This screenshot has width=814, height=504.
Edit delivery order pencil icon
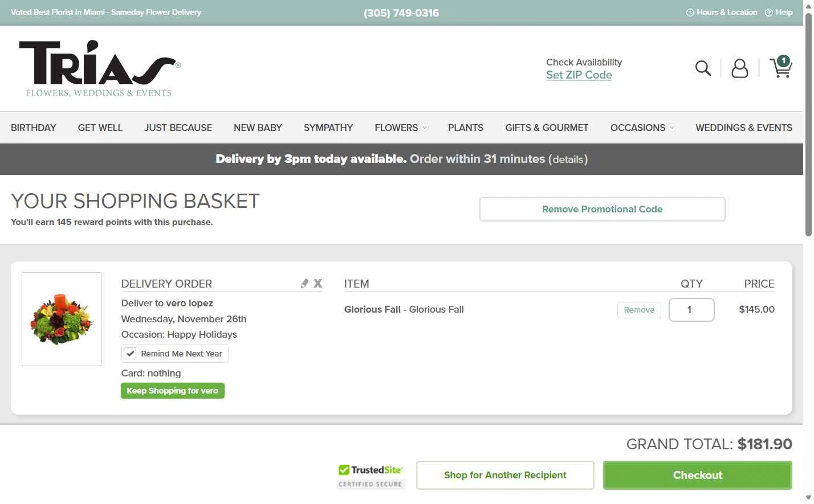(x=304, y=283)
